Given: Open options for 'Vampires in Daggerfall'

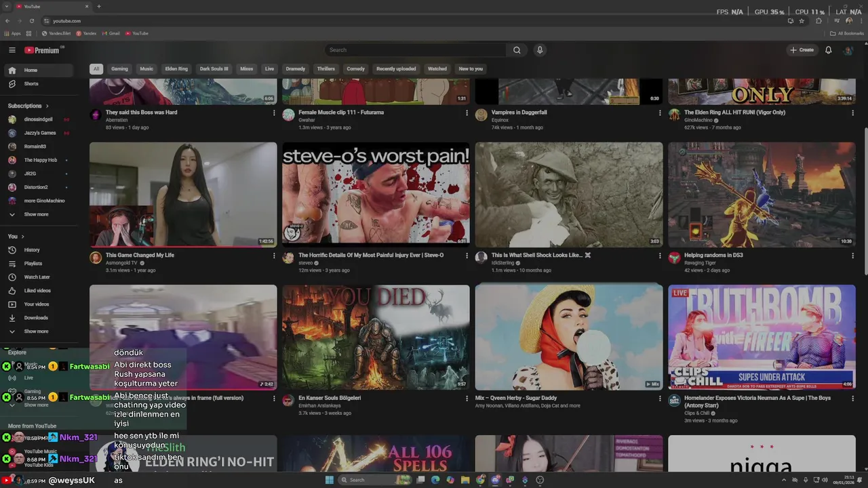Looking at the screenshot, I should click(x=660, y=113).
